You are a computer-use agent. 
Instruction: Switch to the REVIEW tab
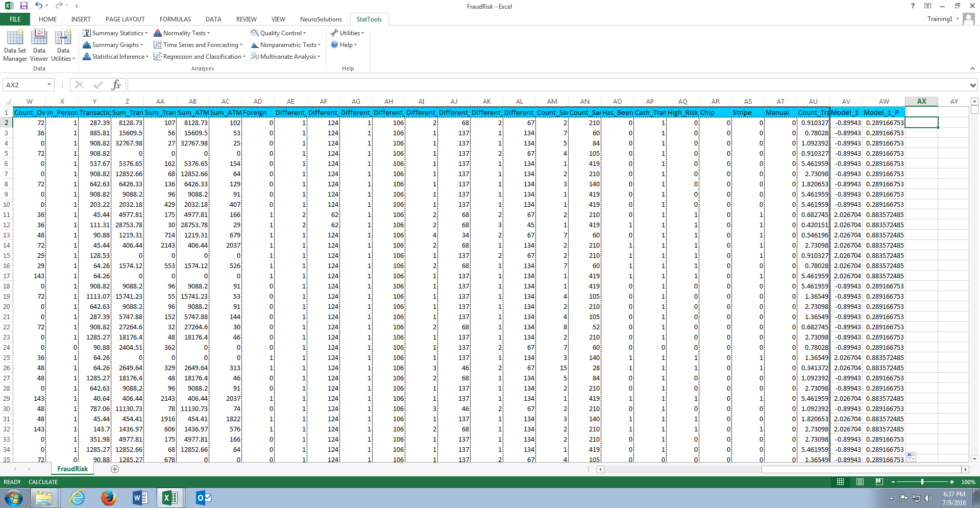(x=246, y=19)
